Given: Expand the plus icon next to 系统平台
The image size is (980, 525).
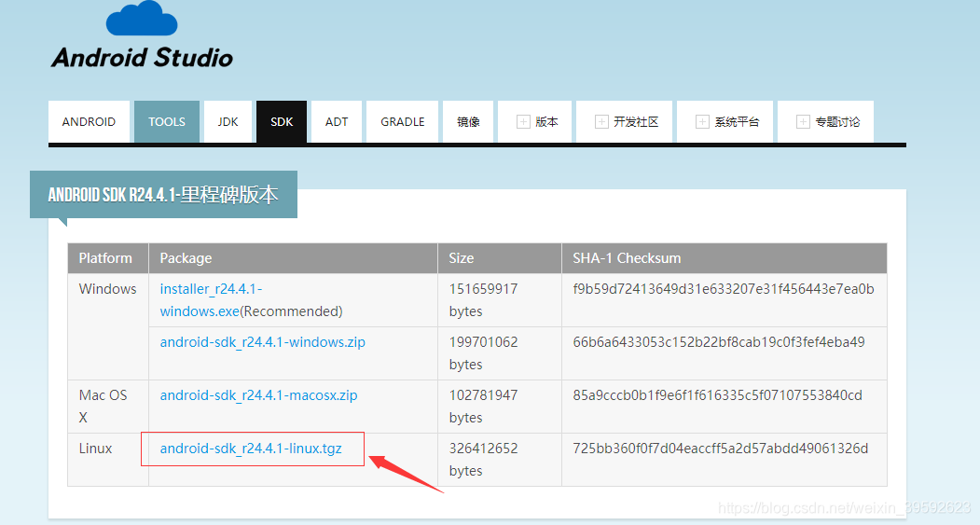Looking at the screenshot, I should click(x=702, y=122).
